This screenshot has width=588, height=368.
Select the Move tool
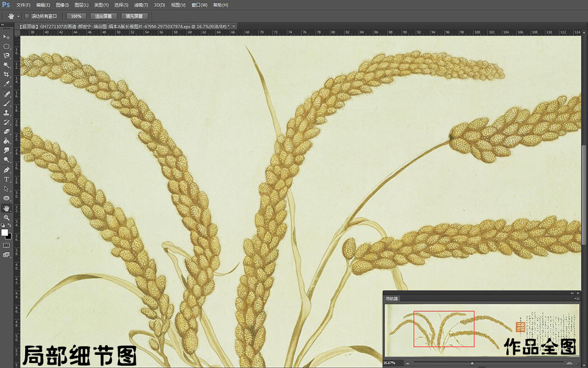click(x=6, y=37)
